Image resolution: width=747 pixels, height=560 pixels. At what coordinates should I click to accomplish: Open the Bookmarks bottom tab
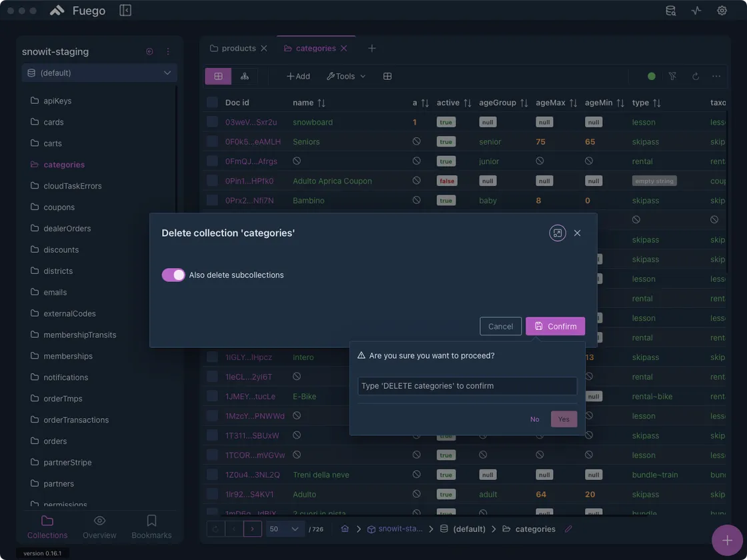pyautogui.click(x=151, y=527)
